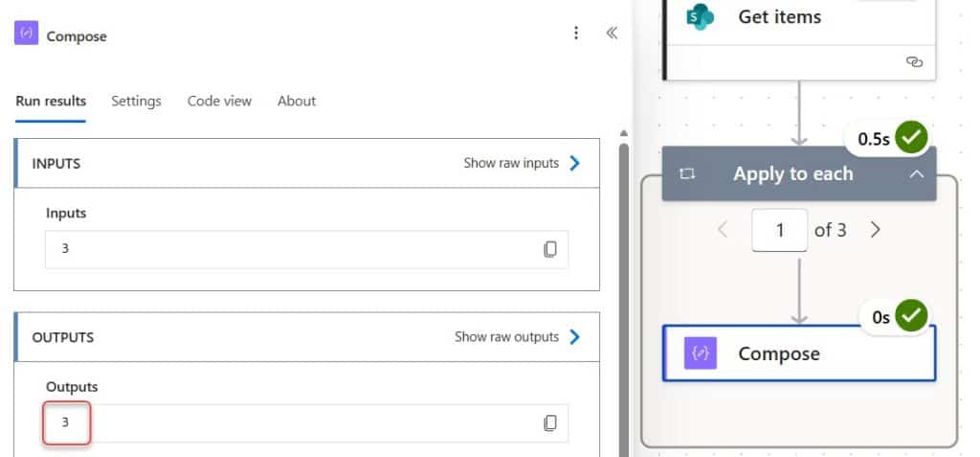Select the Compose action card in flow

pyautogui.click(x=799, y=354)
